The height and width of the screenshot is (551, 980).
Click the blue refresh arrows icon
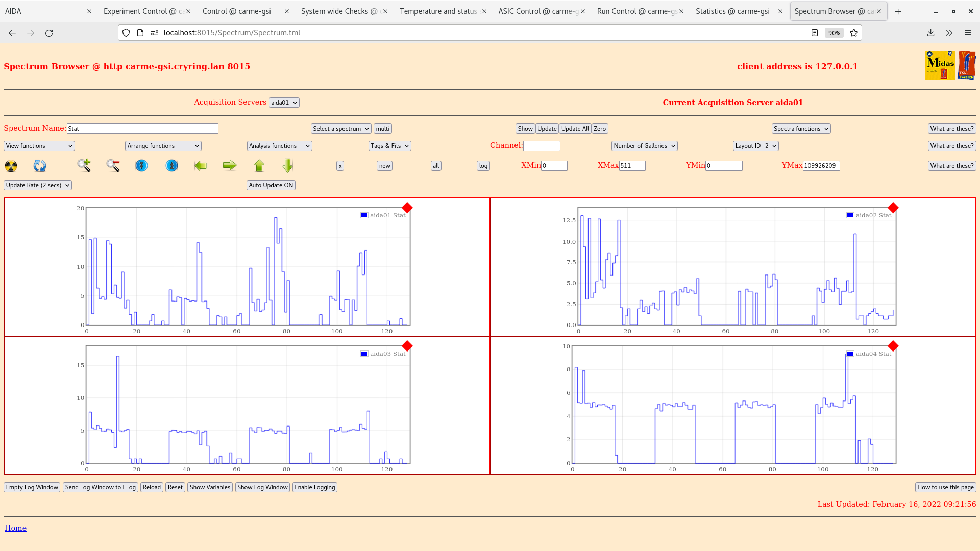tap(40, 166)
